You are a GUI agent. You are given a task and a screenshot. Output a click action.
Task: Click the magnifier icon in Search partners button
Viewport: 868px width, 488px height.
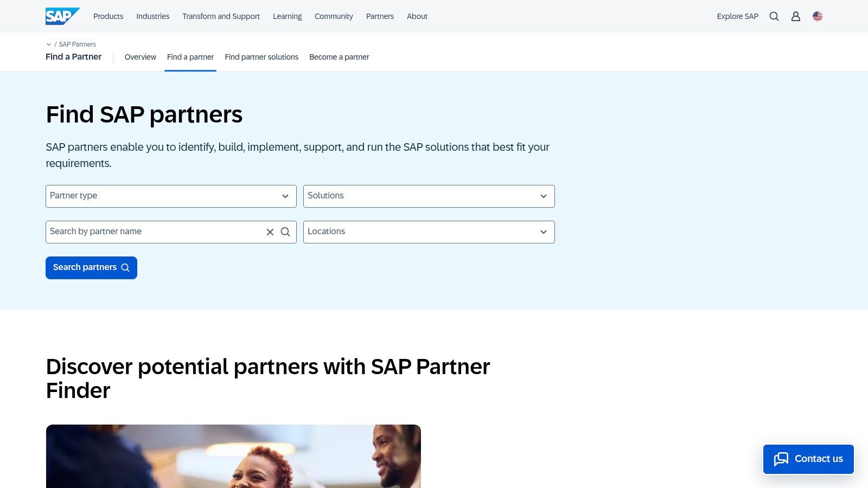point(125,267)
